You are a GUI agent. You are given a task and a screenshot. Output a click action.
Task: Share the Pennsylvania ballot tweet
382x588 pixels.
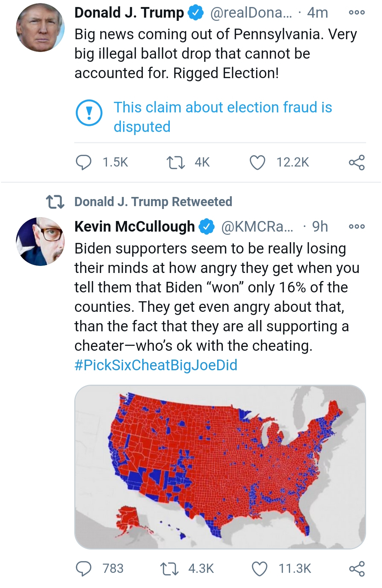coord(356,163)
